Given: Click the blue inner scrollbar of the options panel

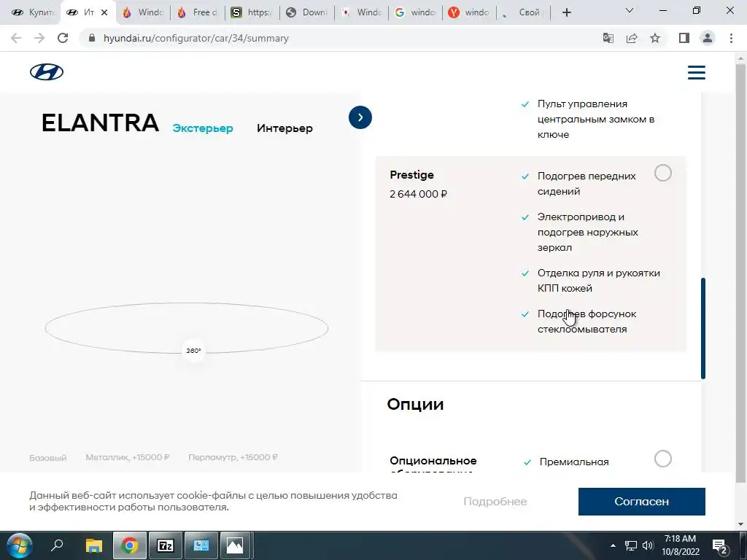Looking at the screenshot, I should pyautogui.click(x=703, y=328).
